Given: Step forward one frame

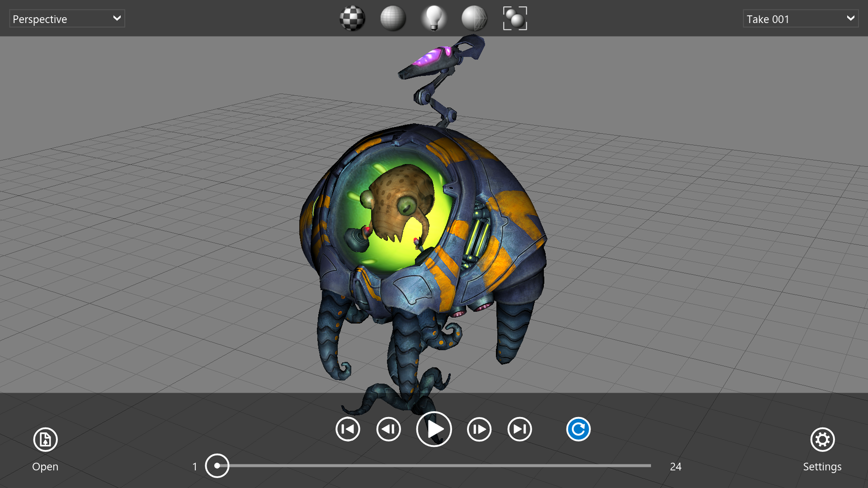Looking at the screenshot, I should (x=479, y=429).
